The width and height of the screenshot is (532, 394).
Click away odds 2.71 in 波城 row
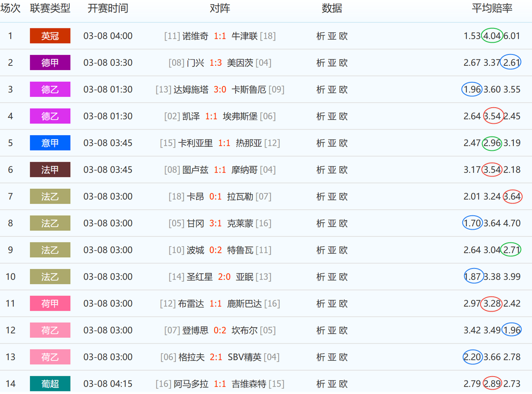point(512,250)
